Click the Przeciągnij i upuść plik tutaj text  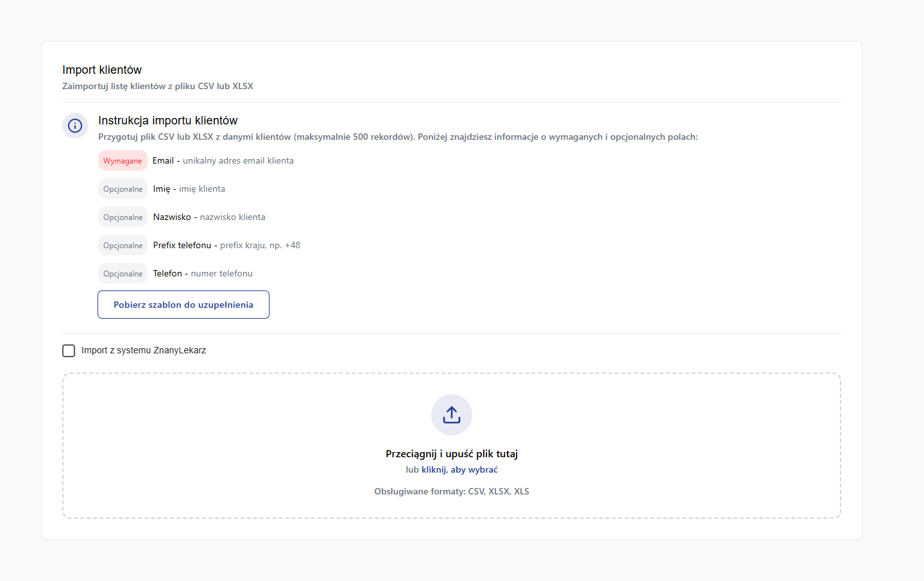pyautogui.click(x=452, y=453)
